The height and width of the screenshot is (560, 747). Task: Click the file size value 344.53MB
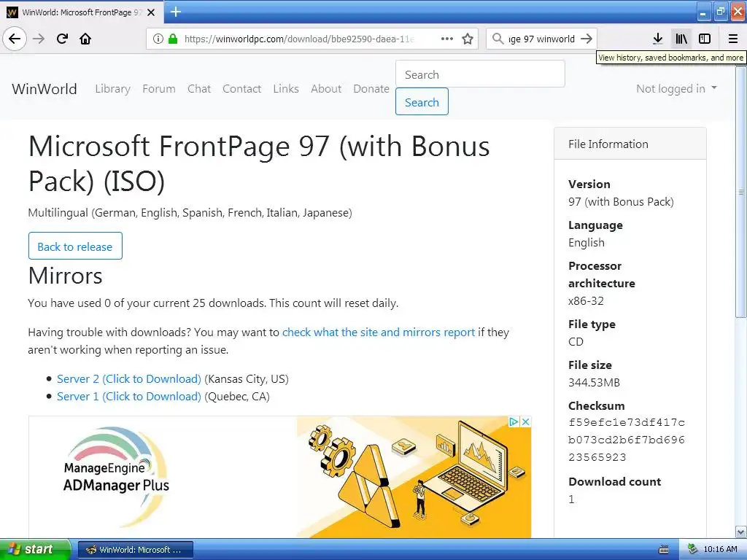[x=594, y=382]
